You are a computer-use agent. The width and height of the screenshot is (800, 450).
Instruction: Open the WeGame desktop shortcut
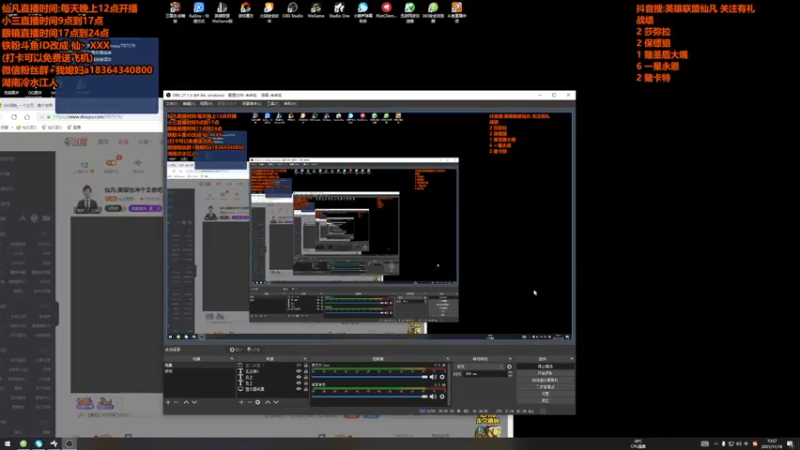tap(316, 10)
